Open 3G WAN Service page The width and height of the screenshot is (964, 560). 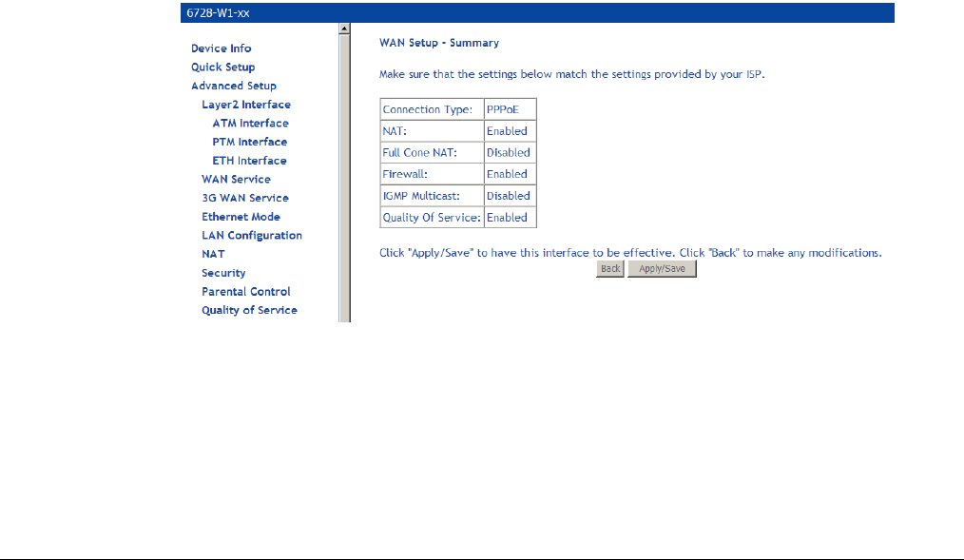(x=245, y=198)
